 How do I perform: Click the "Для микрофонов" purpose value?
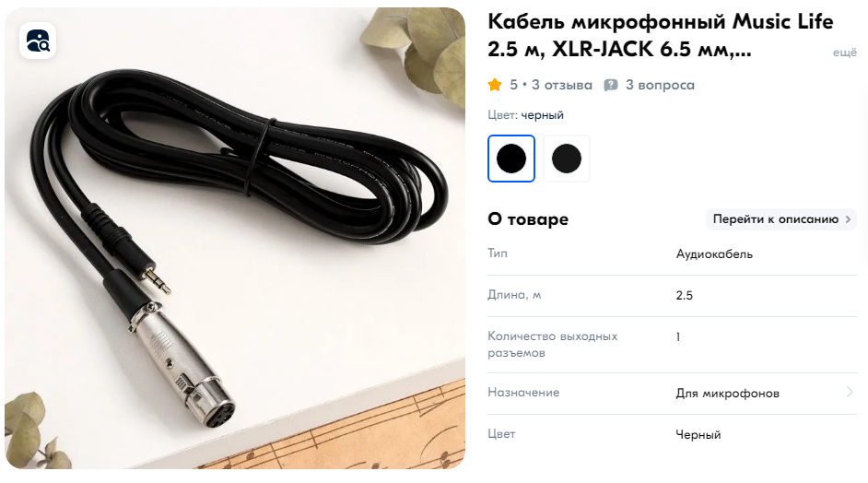(x=727, y=394)
